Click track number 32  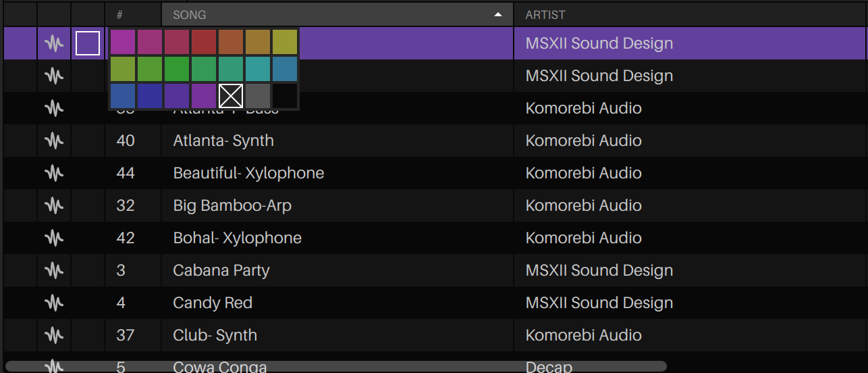(x=126, y=205)
